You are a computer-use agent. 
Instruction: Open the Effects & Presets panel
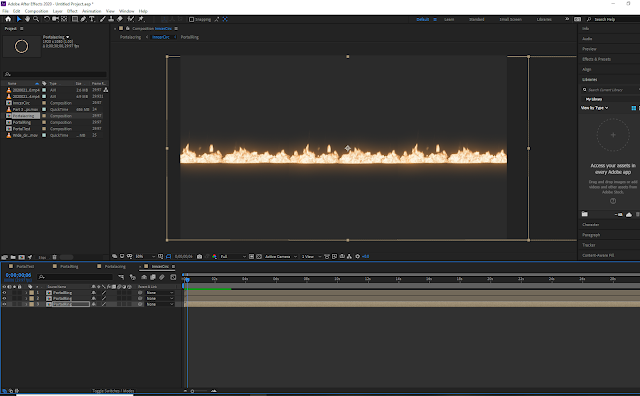click(596, 59)
